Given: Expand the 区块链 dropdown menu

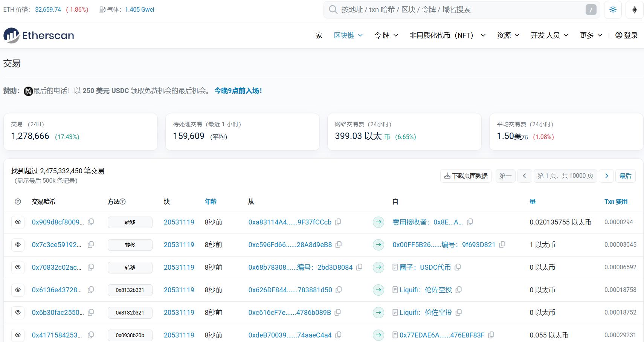Looking at the screenshot, I should click(348, 35).
